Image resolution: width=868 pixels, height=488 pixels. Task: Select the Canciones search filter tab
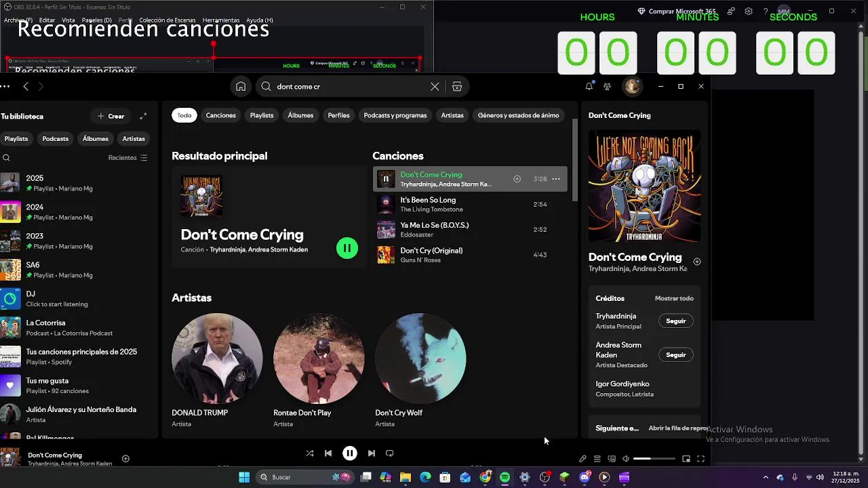[x=221, y=115]
